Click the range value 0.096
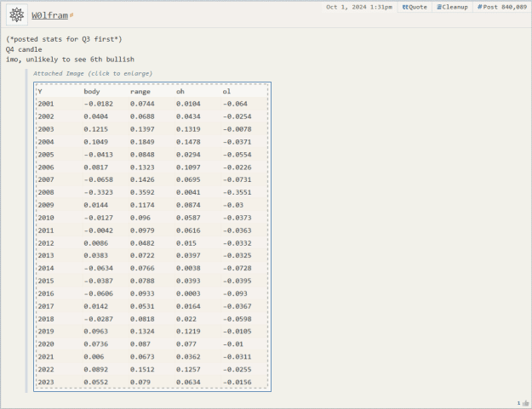This screenshot has height=409, width=532. pos(140,218)
